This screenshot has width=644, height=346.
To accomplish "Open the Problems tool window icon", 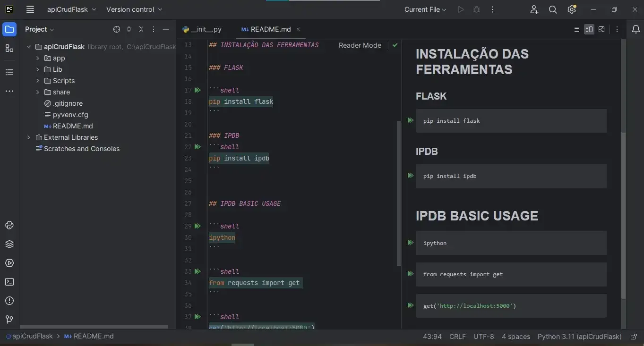I will click(x=9, y=301).
